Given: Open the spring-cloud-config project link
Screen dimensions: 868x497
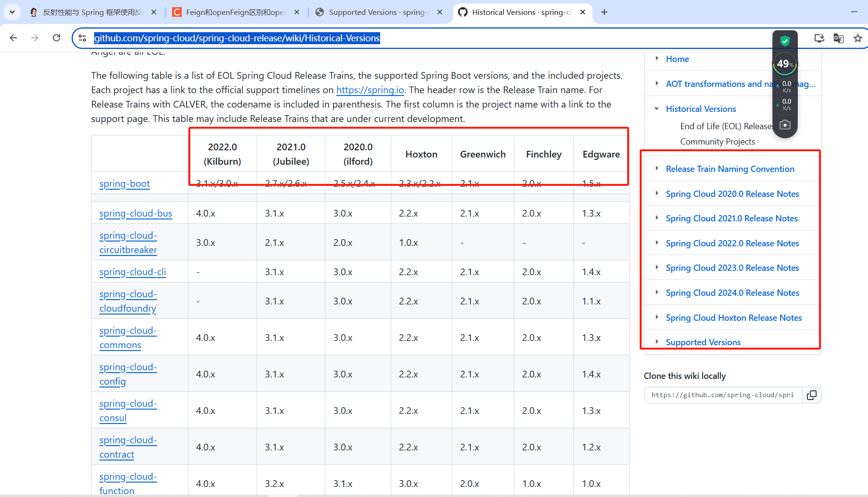Looking at the screenshot, I should coord(128,374).
